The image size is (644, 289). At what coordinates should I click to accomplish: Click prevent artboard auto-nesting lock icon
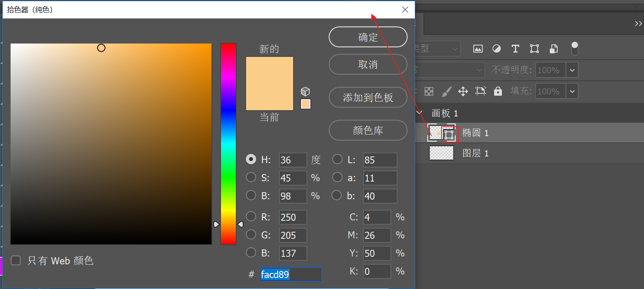point(480,91)
